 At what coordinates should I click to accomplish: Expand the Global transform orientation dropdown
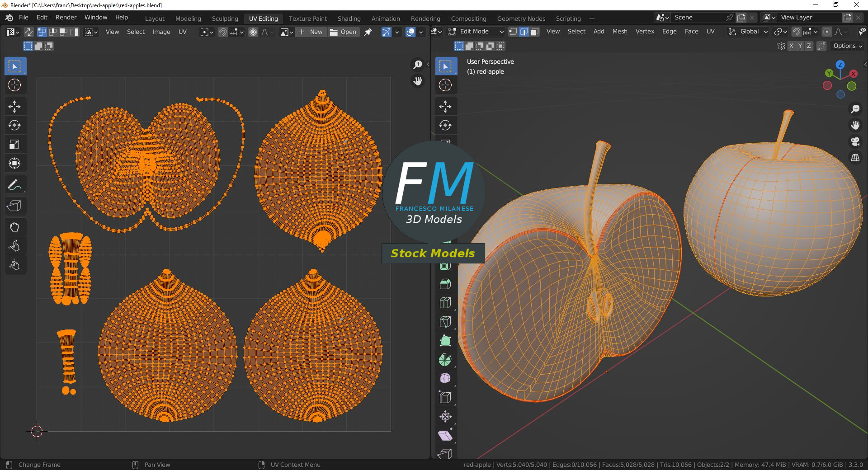748,32
